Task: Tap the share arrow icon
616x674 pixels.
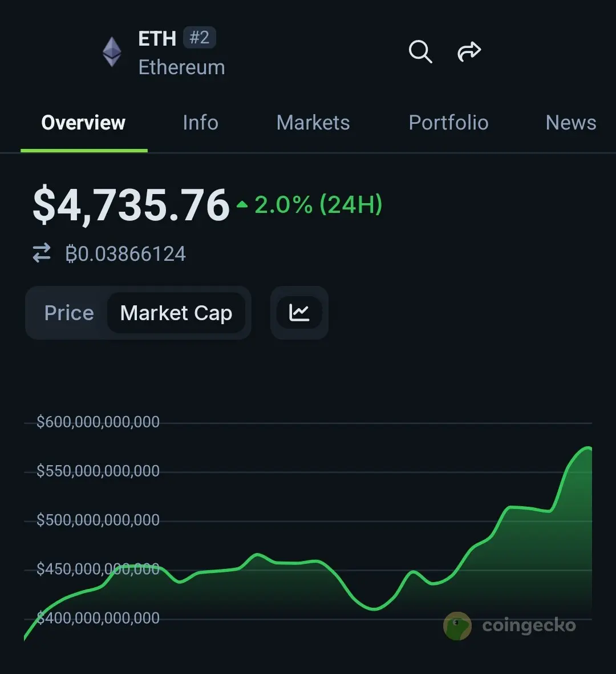Action: pyautogui.click(x=469, y=51)
